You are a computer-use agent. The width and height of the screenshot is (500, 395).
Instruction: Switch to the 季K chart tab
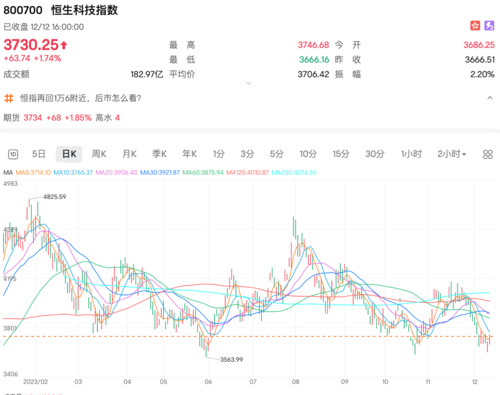coord(159,154)
